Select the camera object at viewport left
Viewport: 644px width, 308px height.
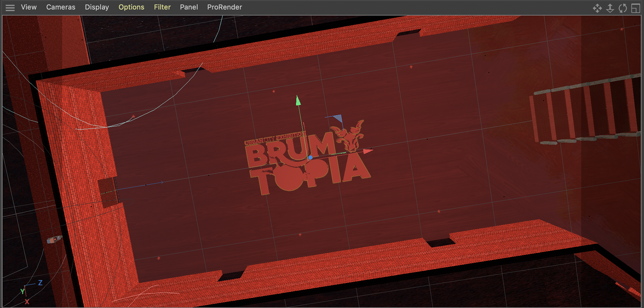coord(54,239)
